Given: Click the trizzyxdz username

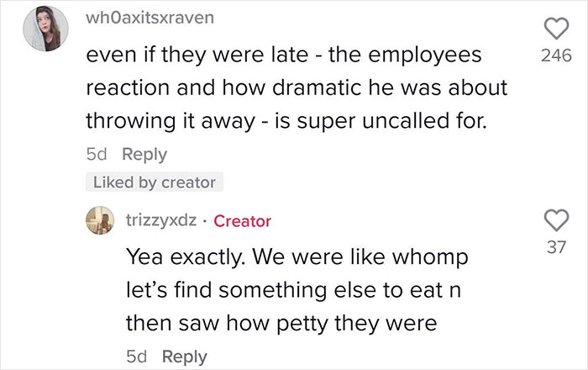Looking at the screenshot, I should pos(161,221).
